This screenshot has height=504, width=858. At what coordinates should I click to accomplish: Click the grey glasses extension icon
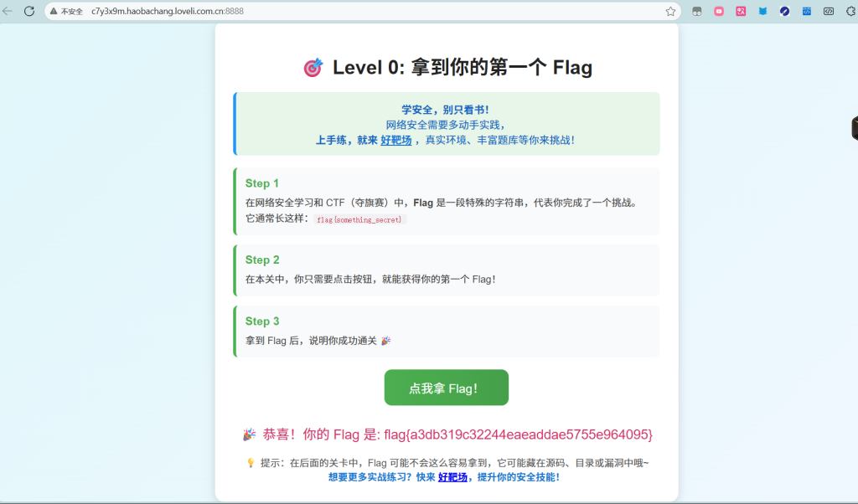tap(696, 12)
